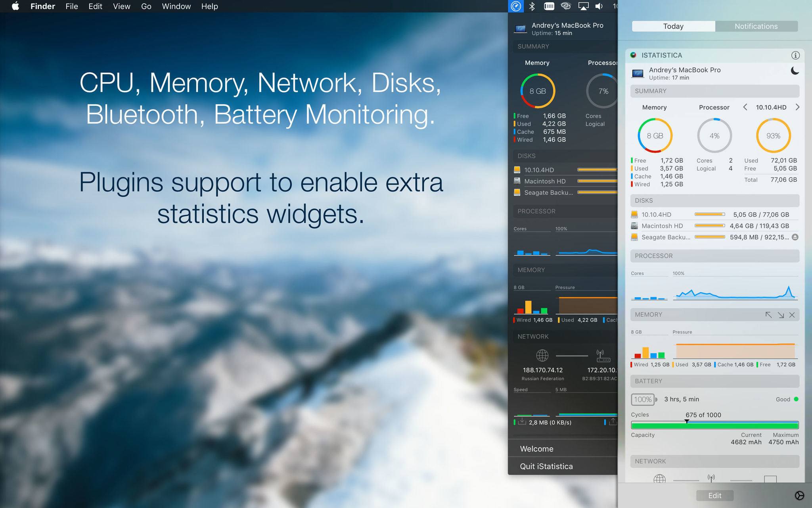The height and width of the screenshot is (508, 812).
Task: Click the iStatistica menu bar icon
Action: pos(516,6)
